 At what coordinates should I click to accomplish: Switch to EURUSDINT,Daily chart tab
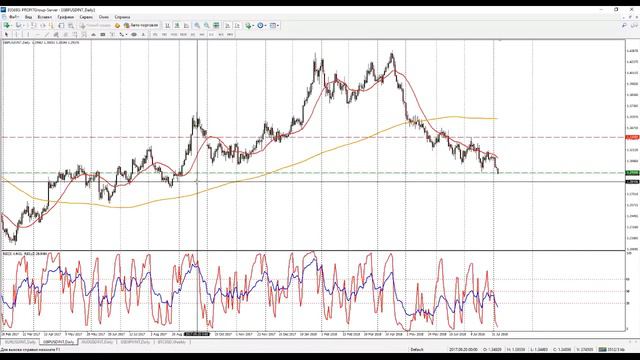coord(20,342)
